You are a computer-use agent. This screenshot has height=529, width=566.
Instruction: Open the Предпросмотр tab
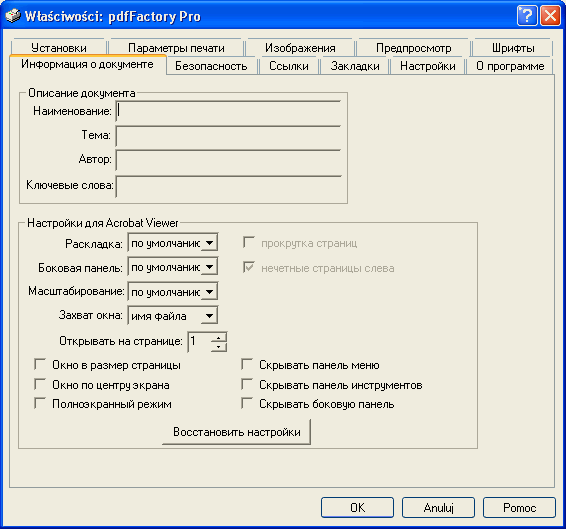point(413,48)
